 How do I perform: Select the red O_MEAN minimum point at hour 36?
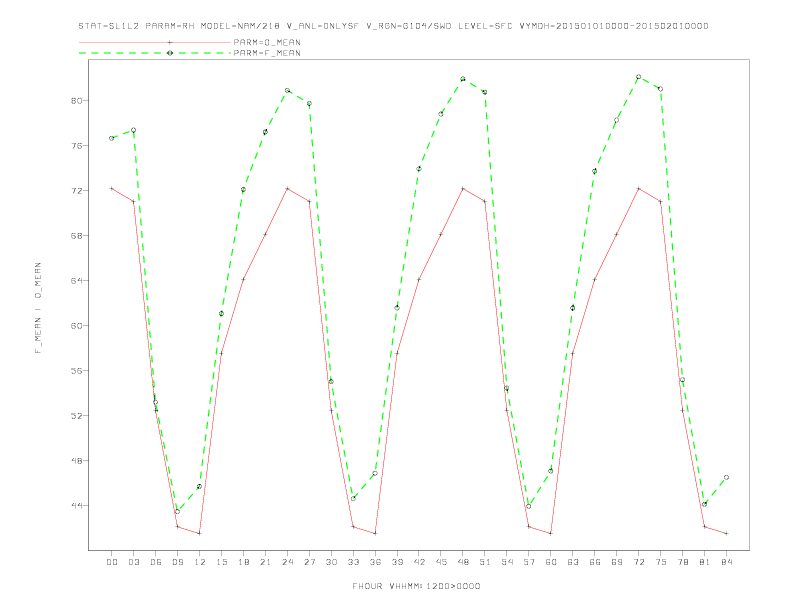(x=375, y=533)
